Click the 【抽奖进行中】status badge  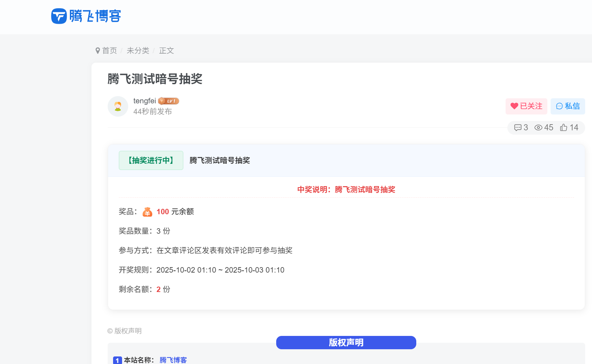(151, 160)
